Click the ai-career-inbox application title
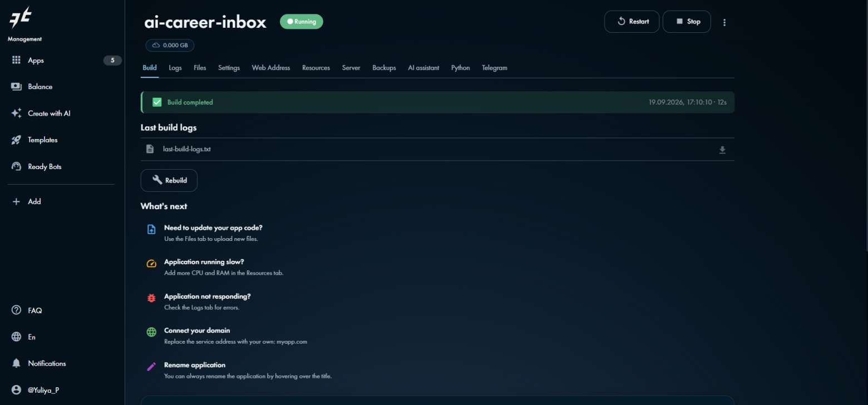The height and width of the screenshot is (405, 868). pos(205,22)
